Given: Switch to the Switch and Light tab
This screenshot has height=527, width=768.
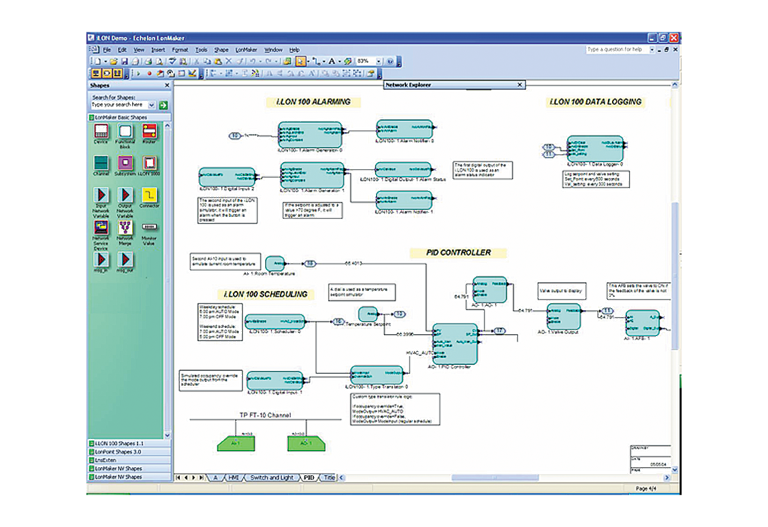Looking at the screenshot, I should [272, 478].
